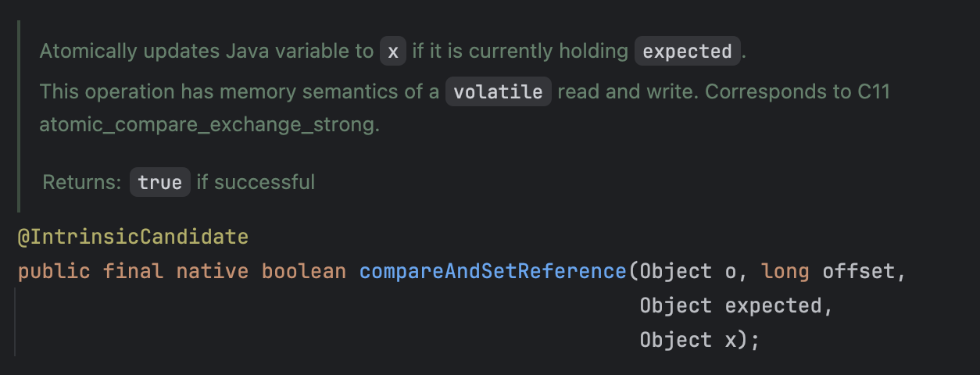Place cursor on the 'final' keyword
980x375 pixels.
[132, 272]
